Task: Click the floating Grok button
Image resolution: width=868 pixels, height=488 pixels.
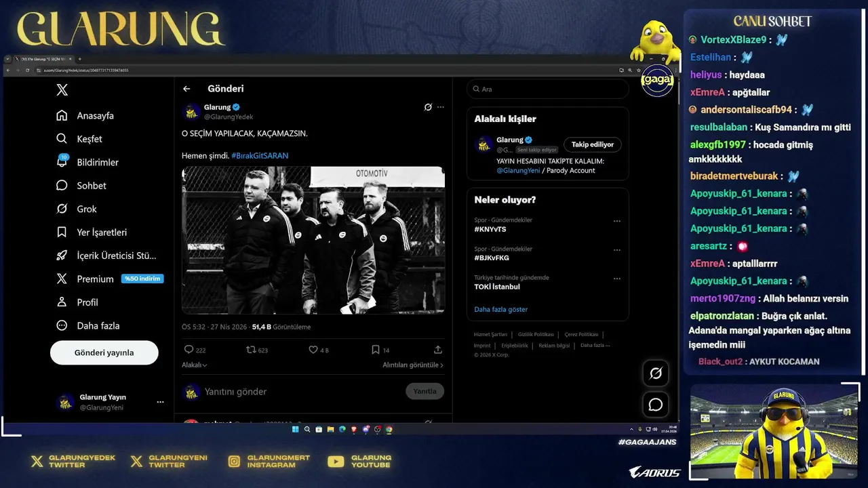Action: [x=656, y=373]
